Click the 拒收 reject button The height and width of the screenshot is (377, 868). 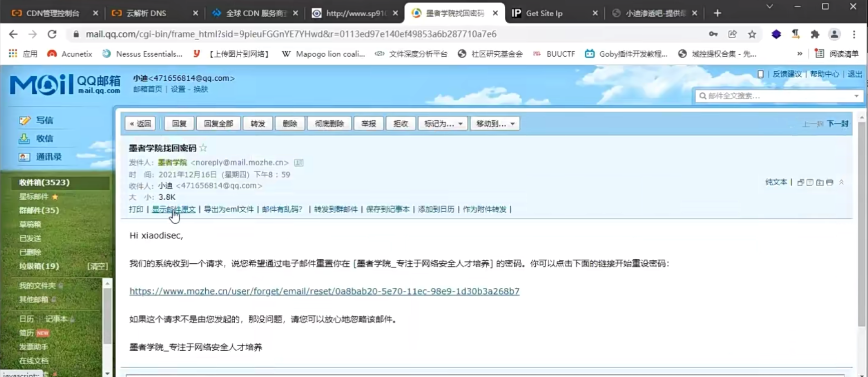click(401, 124)
